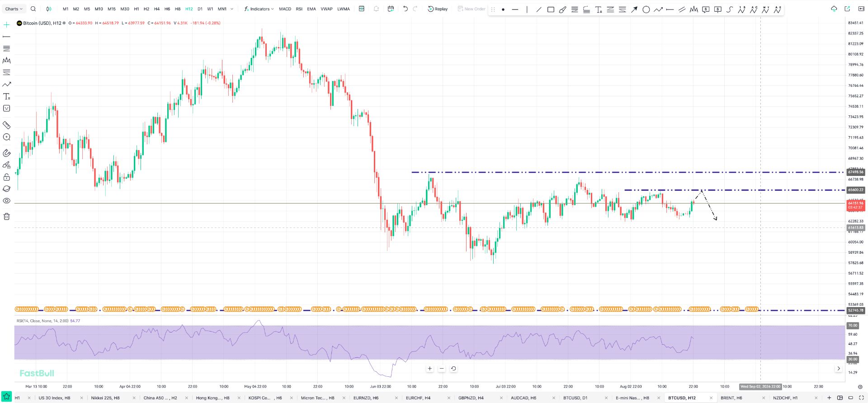Reset chart view button
The image size is (868, 403).
coord(453,369)
